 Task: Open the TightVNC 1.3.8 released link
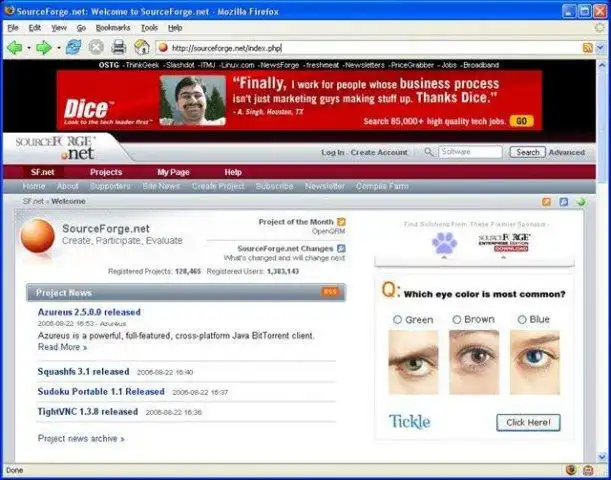[88, 411]
